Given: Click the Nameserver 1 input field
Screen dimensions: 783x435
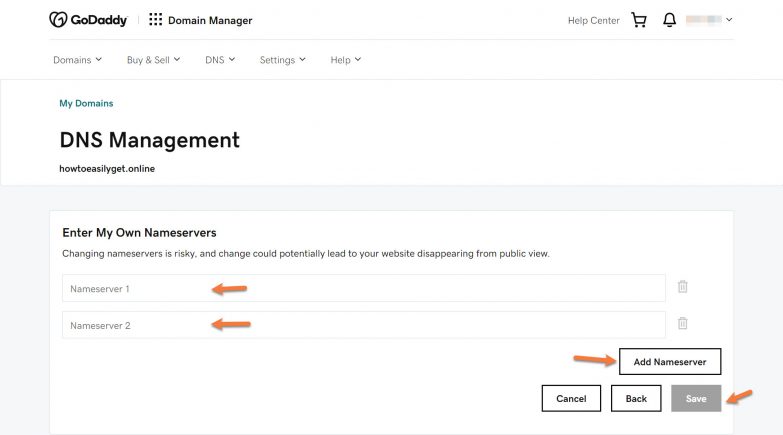Looking at the screenshot, I should pos(363,288).
